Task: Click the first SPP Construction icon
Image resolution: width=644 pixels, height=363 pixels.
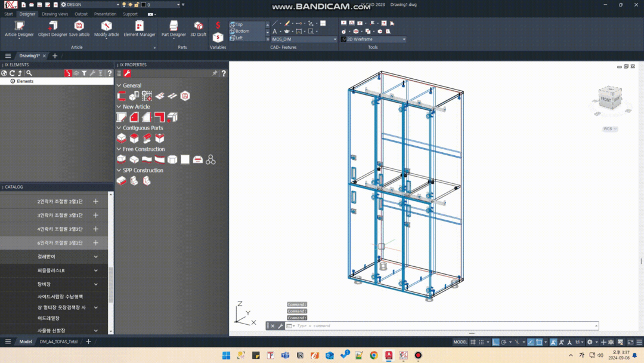Action: coord(121,180)
